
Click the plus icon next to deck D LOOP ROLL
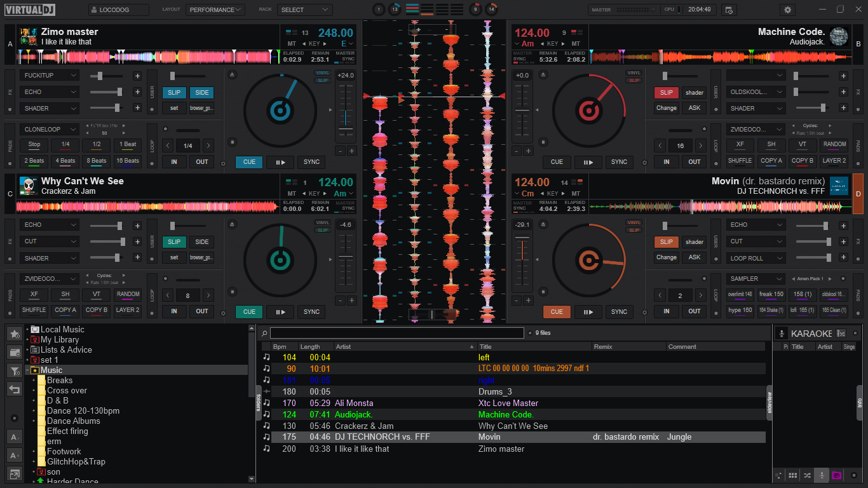pyautogui.click(x=843, y=258)
